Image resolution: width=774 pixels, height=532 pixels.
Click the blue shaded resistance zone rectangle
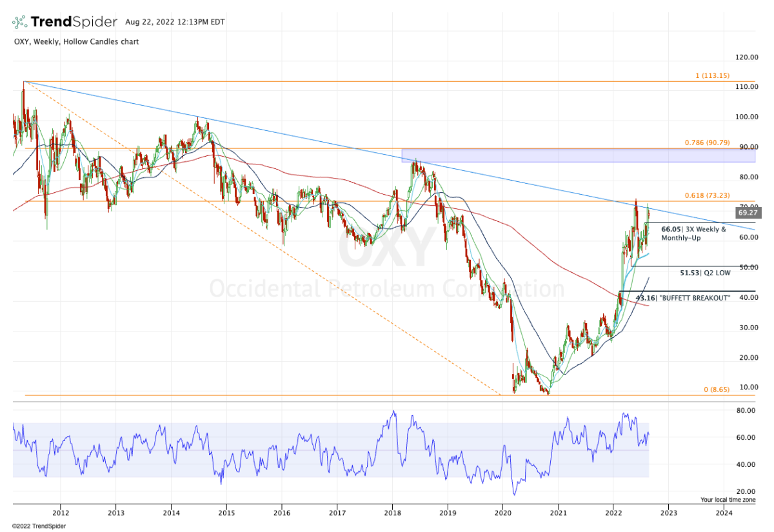[578, 155]
